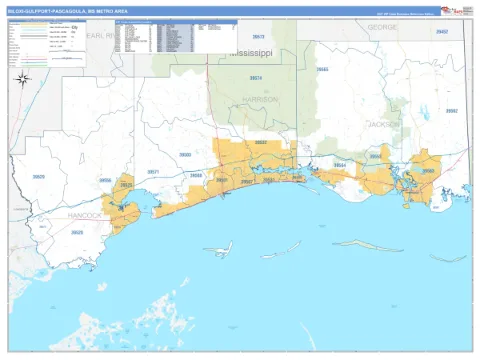480x360 pixels.
Task: Click ZIP code label 39503
Action: point(185,155)
